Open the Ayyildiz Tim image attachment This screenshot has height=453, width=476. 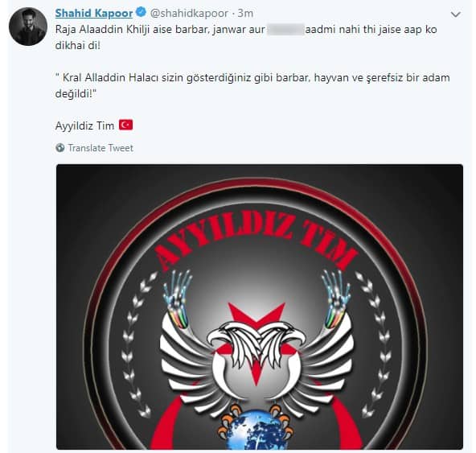pyautogui.click(x=260, y=307)
